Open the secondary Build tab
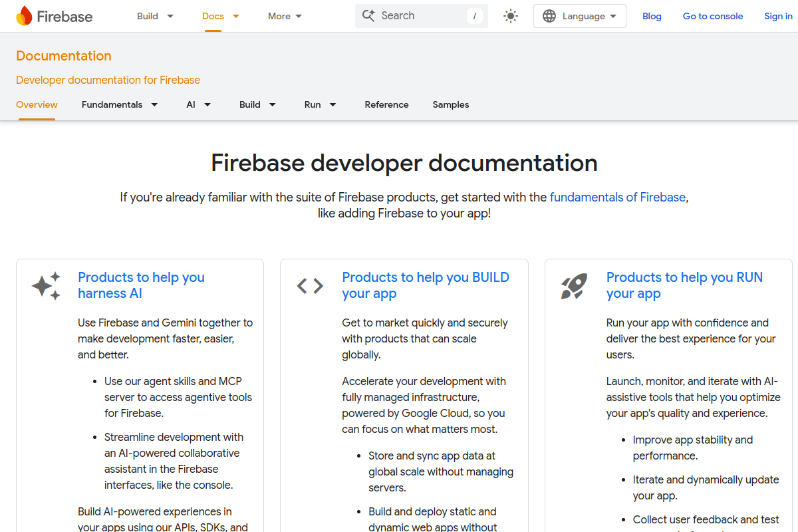 point(250,104)
